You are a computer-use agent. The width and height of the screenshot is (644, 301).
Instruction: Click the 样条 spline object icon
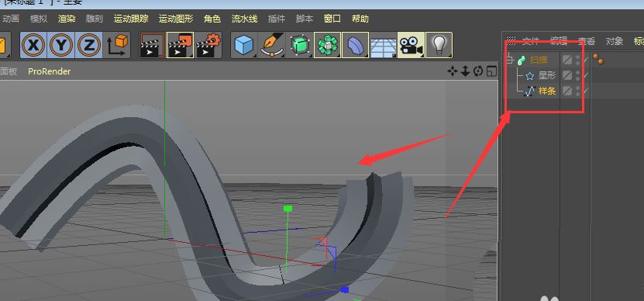coord(530,91)
